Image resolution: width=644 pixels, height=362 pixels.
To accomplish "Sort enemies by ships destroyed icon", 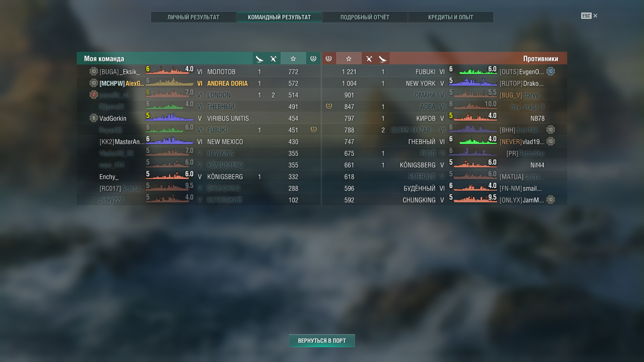I will click(369, 59).
